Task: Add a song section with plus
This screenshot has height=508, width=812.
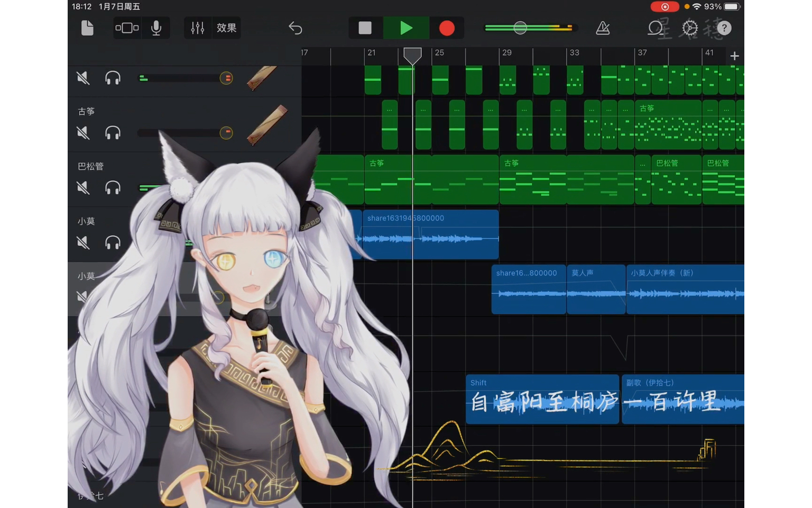Action: (734, 56)
